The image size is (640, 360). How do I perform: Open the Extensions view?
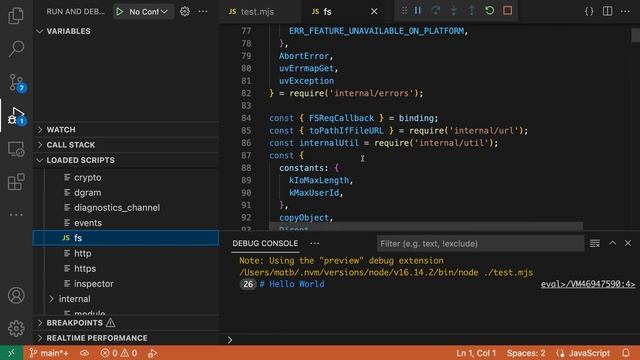point(16,182)
